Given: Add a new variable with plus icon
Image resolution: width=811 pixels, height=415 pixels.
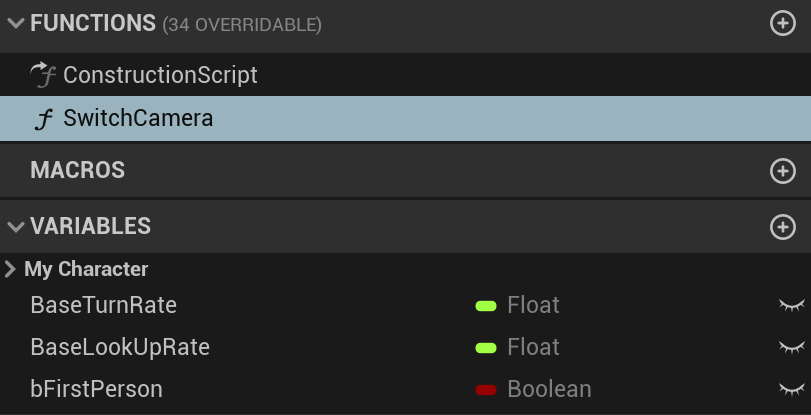Looking at the screenshot, I should (783, 227).
